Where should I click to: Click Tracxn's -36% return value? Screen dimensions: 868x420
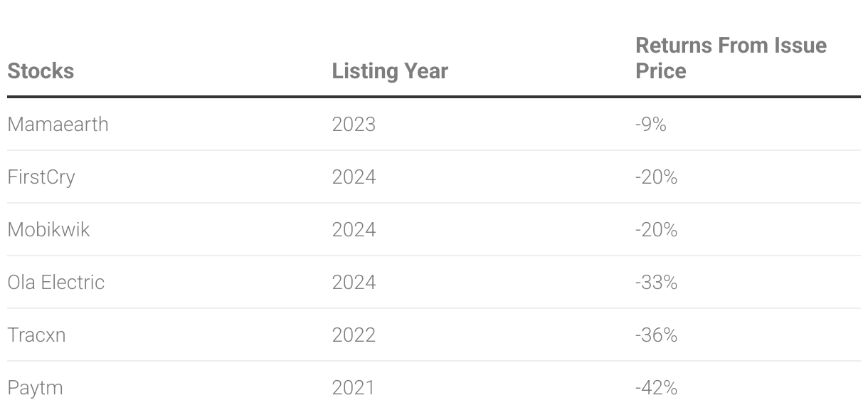(656, 335)
